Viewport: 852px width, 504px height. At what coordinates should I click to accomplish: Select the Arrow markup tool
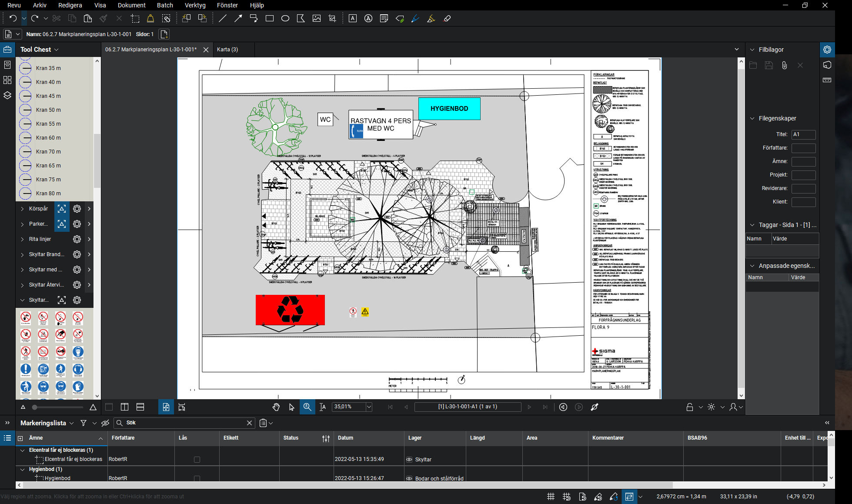pos(238,19)
